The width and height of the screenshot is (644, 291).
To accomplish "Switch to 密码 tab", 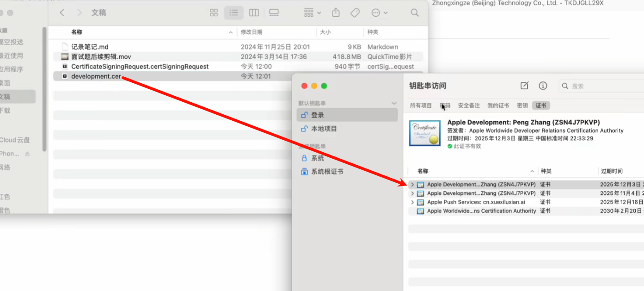I will click(445, 105).
